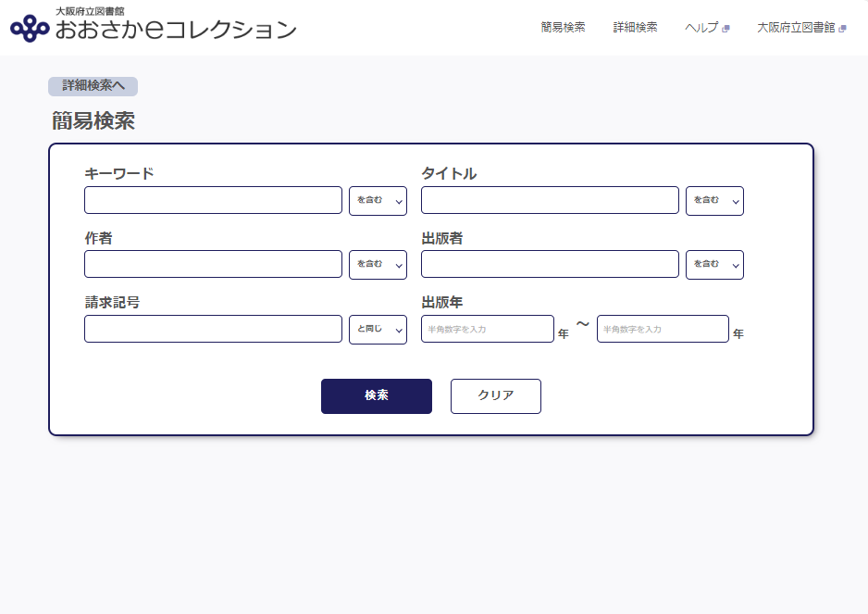The width and height of the screenshot is (868, 614).
Task: Open 詳細検索 in the top navigation
Action: coord(635,27)
